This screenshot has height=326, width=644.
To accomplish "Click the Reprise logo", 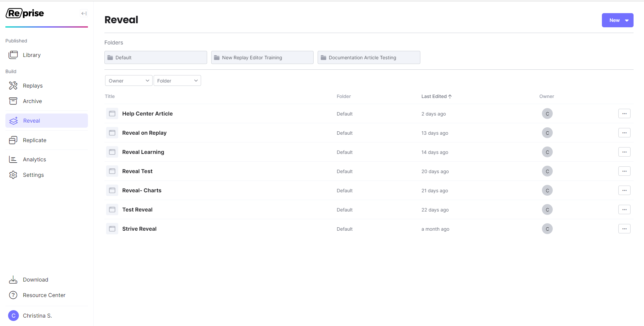I will click(x=25, y=13).
